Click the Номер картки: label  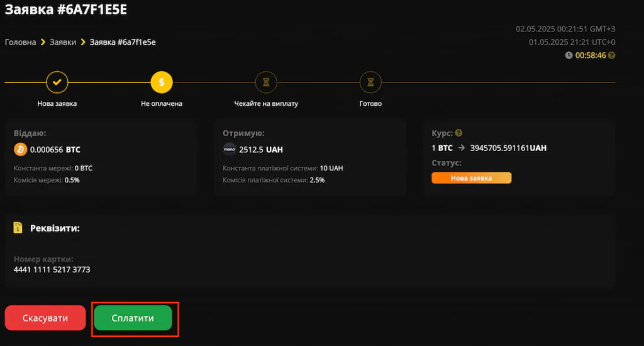point(43,259)
